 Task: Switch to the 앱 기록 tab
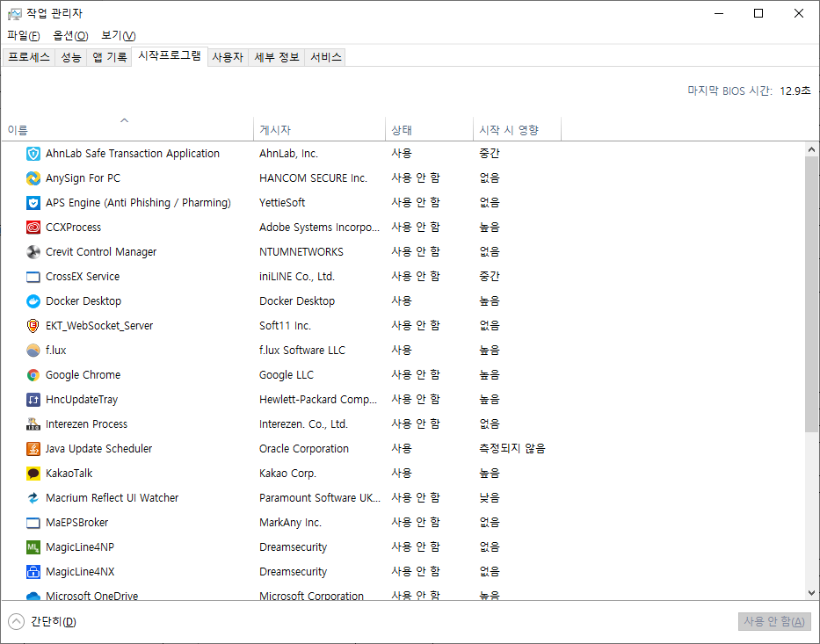109,57
